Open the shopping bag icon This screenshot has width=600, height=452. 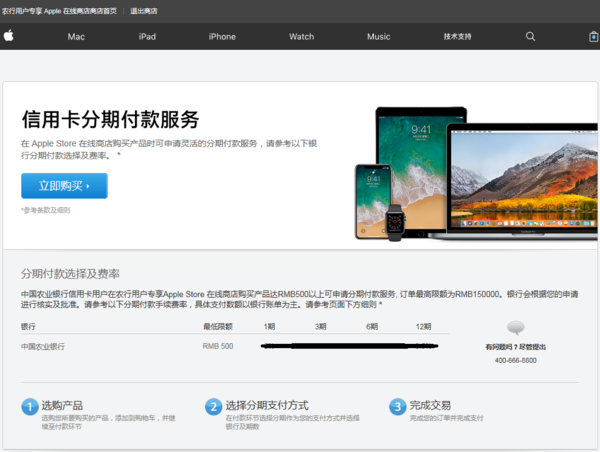coord(593,36)
